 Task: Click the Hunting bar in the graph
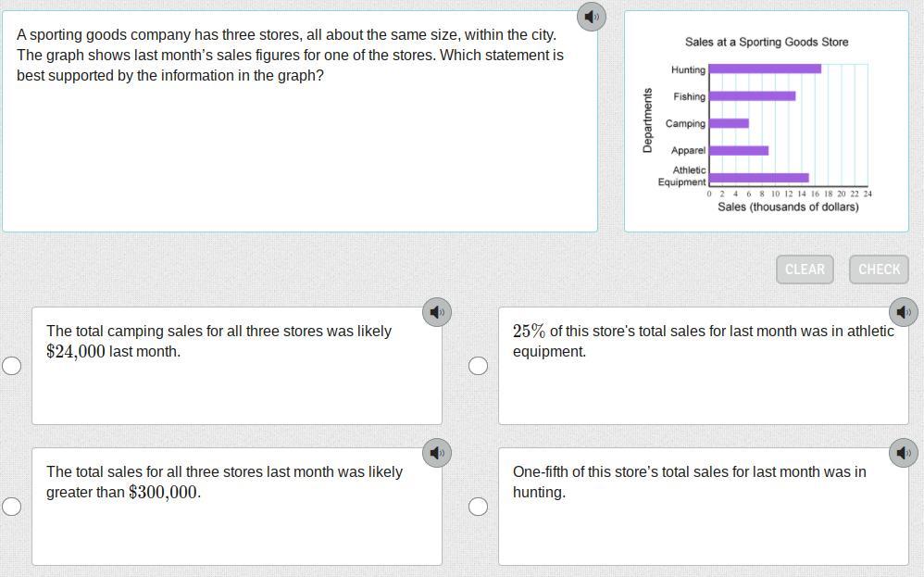764,69
